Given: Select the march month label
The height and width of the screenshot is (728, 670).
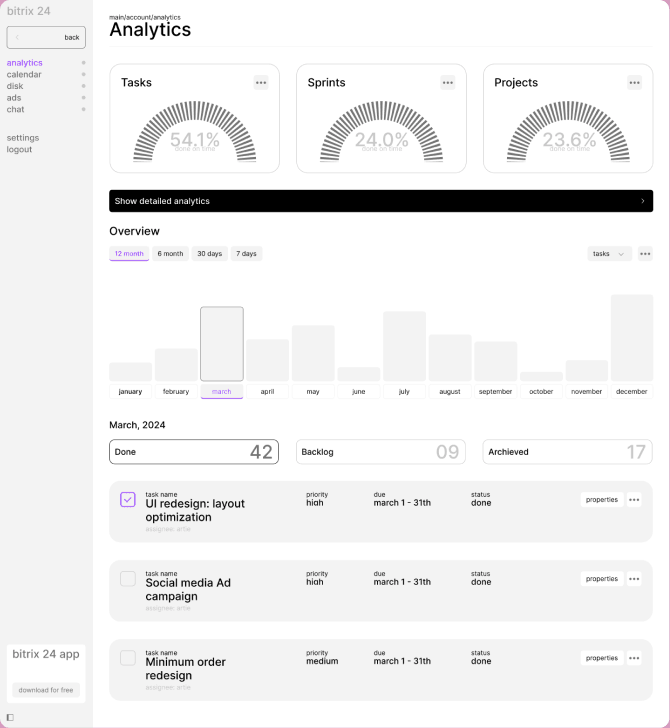Looking at the screenshot, I should coord(221,391).
